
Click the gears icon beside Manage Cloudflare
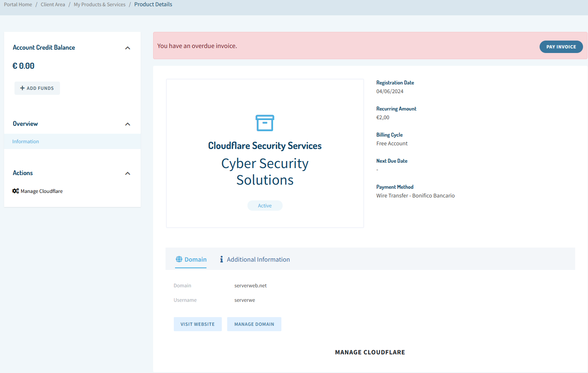16,191
